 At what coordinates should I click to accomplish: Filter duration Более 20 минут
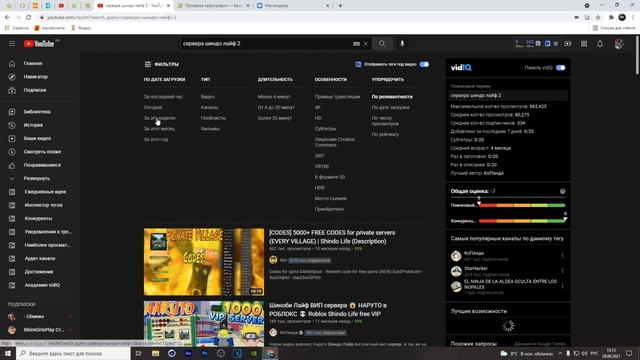[x=275, y=118]
